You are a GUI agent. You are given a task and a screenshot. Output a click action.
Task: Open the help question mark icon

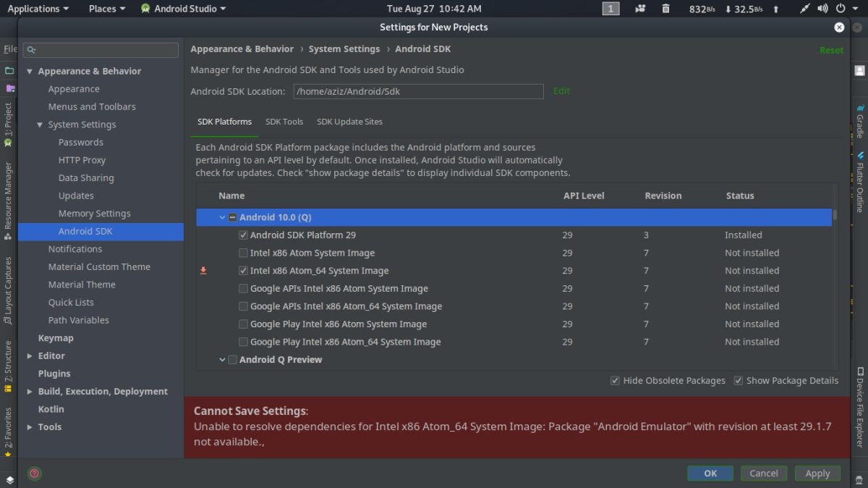coord(34,474)
